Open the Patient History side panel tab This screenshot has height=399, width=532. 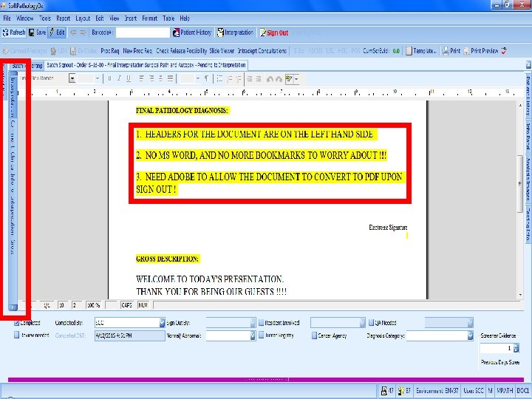click(x=528, y=95)
